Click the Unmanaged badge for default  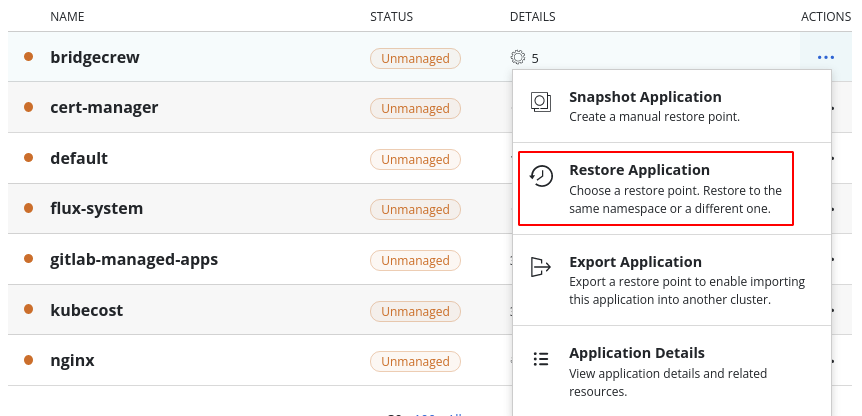click(x=415, y=159)
